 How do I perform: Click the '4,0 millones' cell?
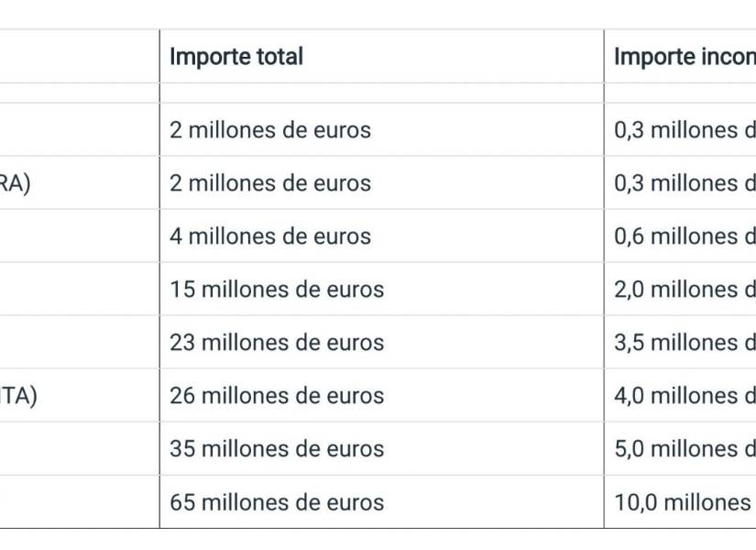tap(684, 396)
